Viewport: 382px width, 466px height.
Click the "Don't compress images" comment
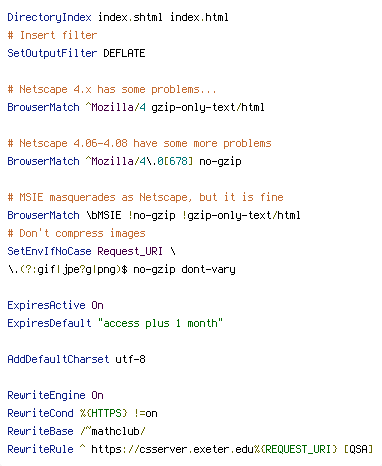[76, 233]
